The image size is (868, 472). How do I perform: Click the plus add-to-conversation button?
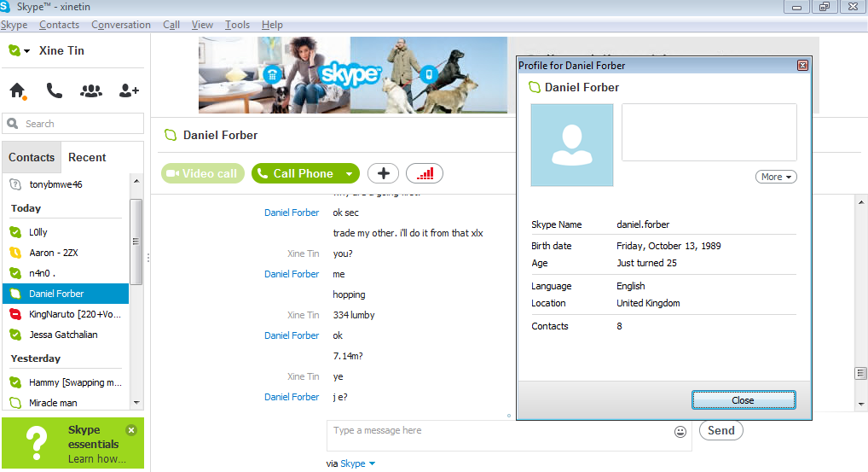pyautogui.click(x=383, y=173)
